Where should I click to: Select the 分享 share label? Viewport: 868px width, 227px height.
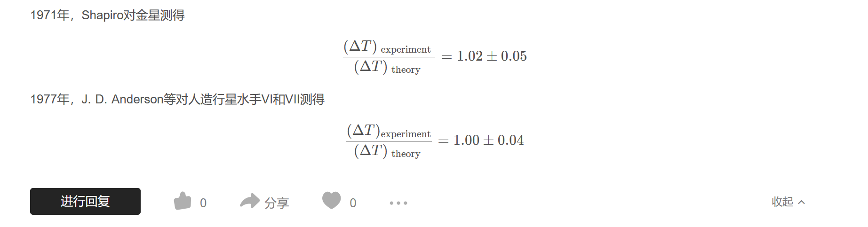(277, 203)
